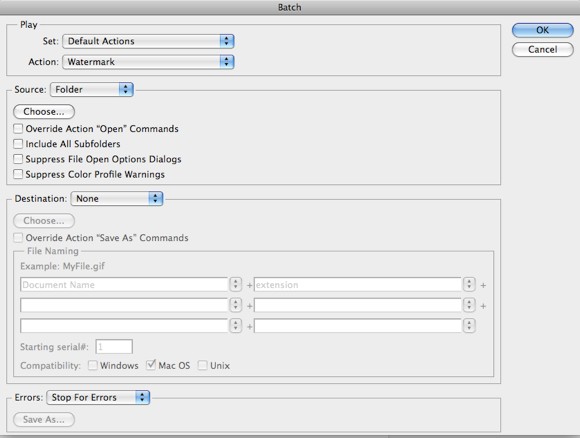Image resolution: width=580 pixels, height=438 pixels.
Task: Click the Starting serial# input field
Action: coord(114,347)
